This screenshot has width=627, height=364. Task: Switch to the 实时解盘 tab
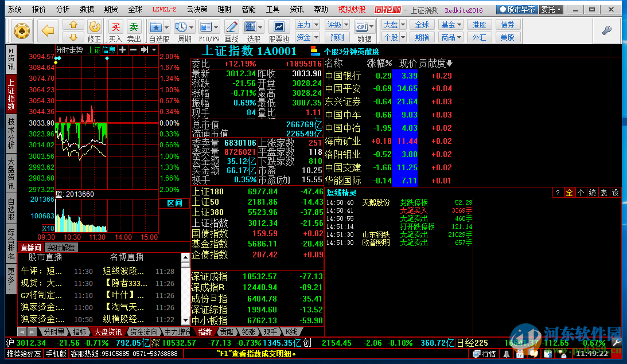[x=60, y=248]
